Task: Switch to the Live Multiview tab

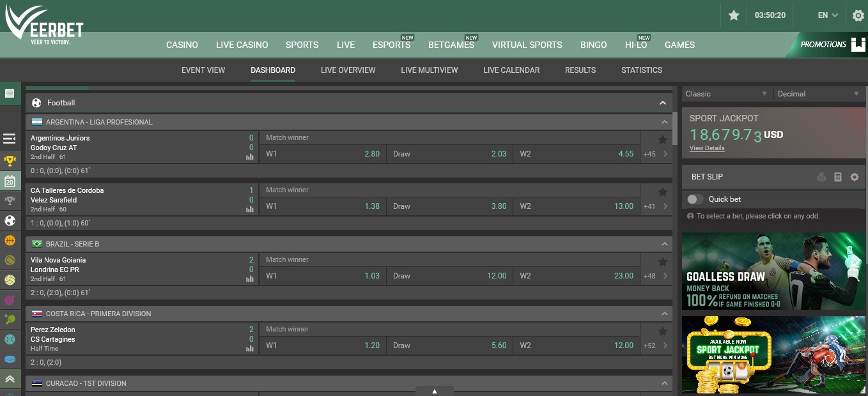Action: tap(430, 70)
